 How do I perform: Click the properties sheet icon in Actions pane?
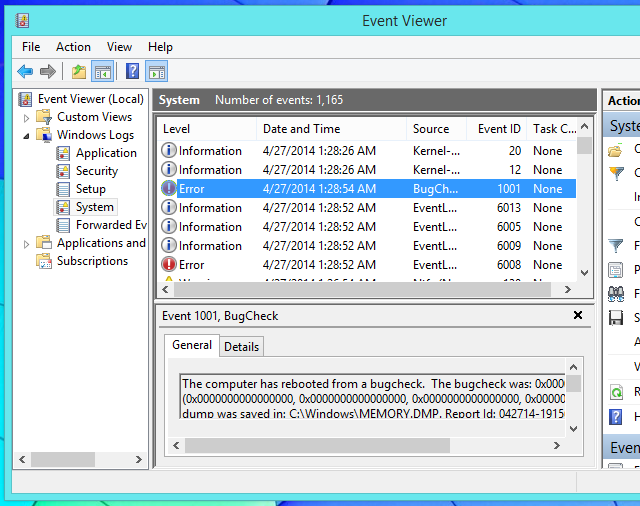coord(616,270)
